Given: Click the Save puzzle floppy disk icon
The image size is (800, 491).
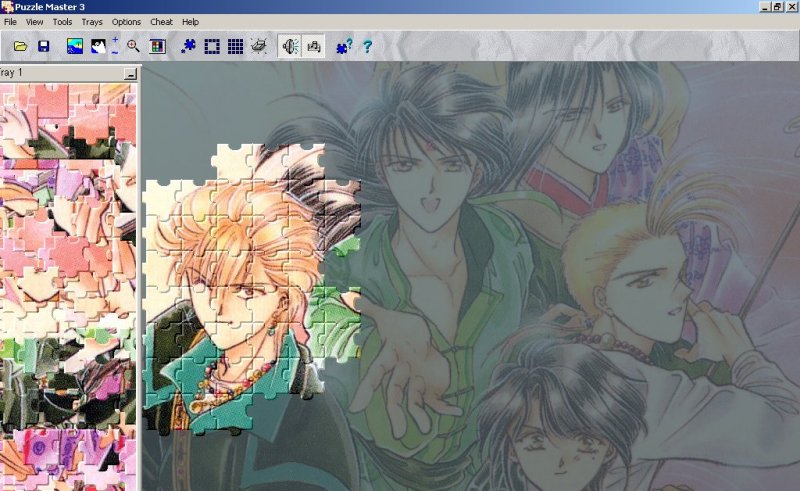Looking at the screenshot, I should pyautogui.click(x=44, y=46).
